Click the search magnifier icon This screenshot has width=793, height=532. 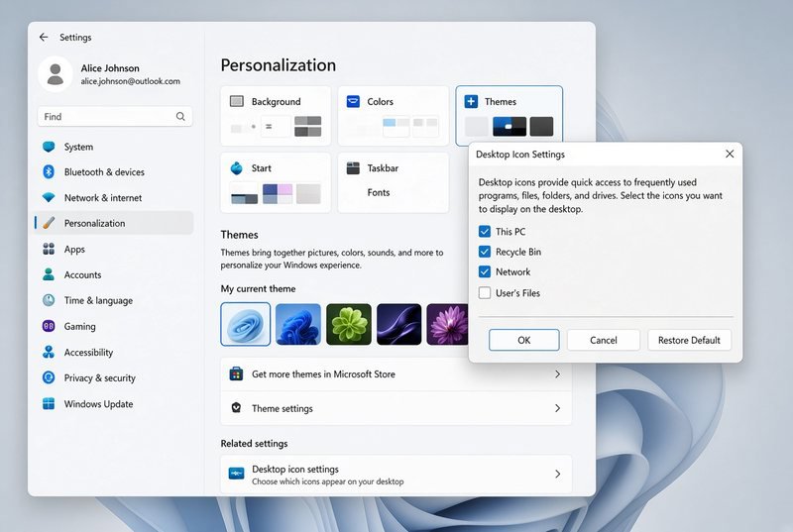click(180, 117)
